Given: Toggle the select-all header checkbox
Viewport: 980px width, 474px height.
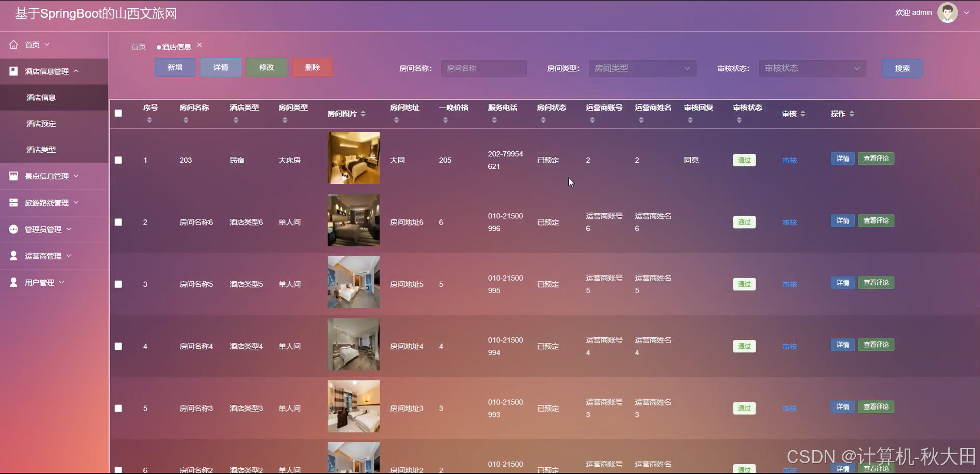Looking at the screenshot, I should click(x=118, y=113).
